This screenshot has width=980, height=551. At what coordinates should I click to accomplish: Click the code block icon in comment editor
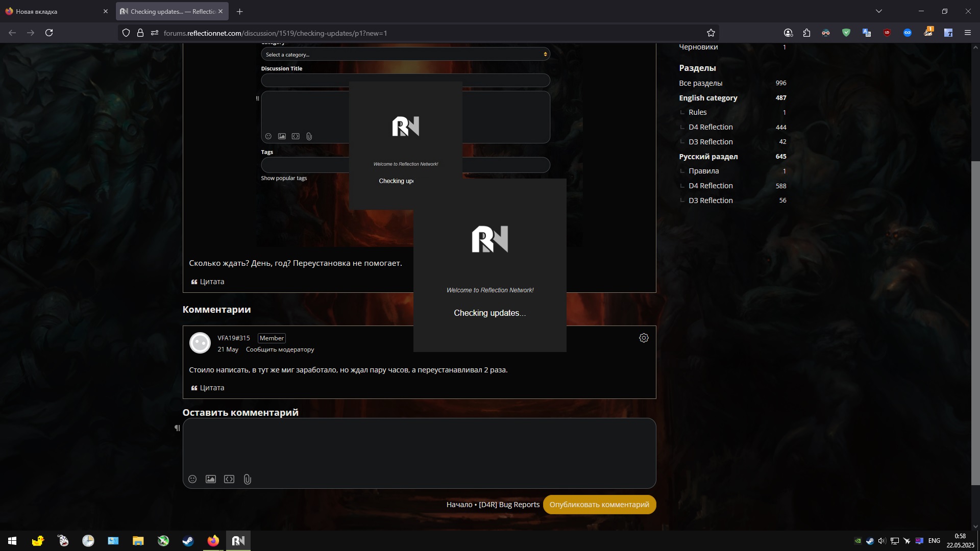click(229, 479)
